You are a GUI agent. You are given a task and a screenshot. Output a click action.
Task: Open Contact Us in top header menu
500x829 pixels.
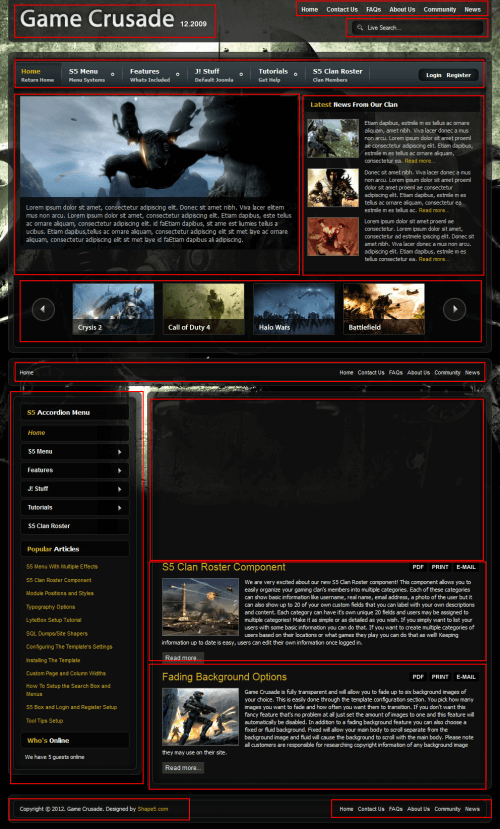pyautogui.click(x=342, y=10)
